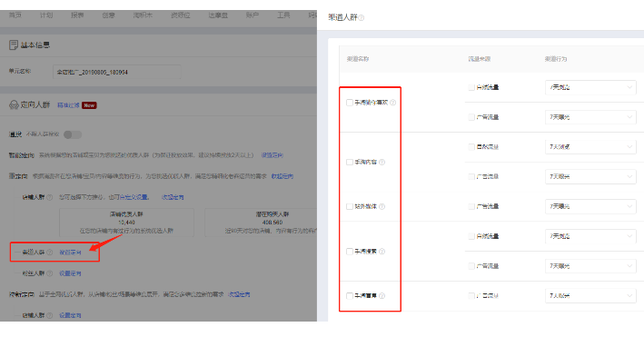Image resolution: width=644 pixels, height=337 pixels.
Task: Click 设置定向 link for 粉丝人群
Action: click(x=70, y=273)
